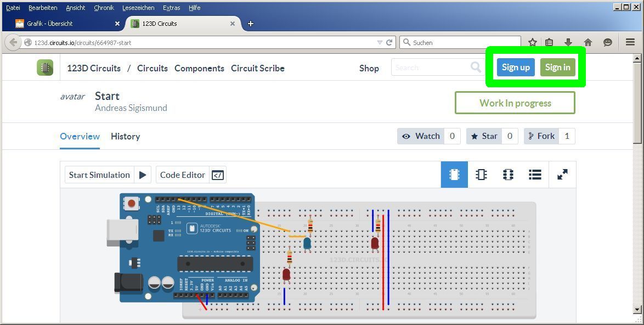Click the Fork count 1
This screenshot has width=644, height=325.
[x=567, y=136]
